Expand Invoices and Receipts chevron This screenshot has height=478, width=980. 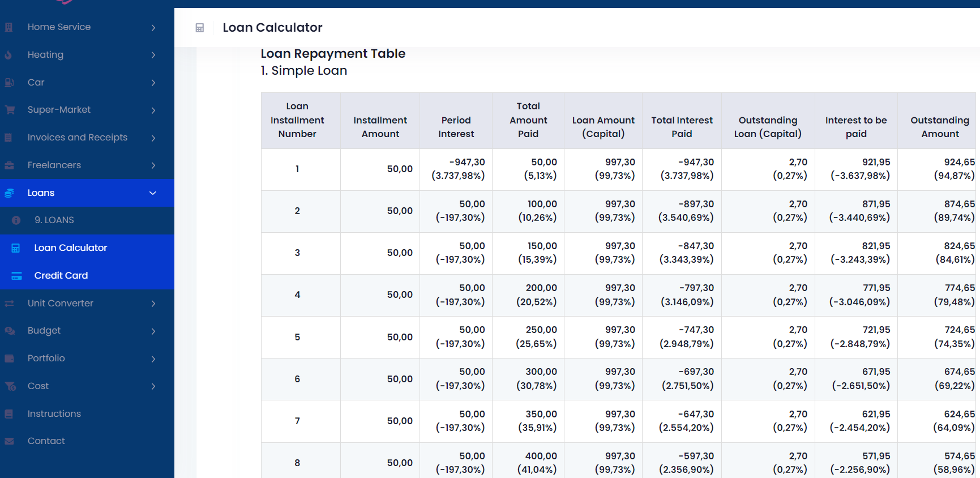(x=153, y=138)
